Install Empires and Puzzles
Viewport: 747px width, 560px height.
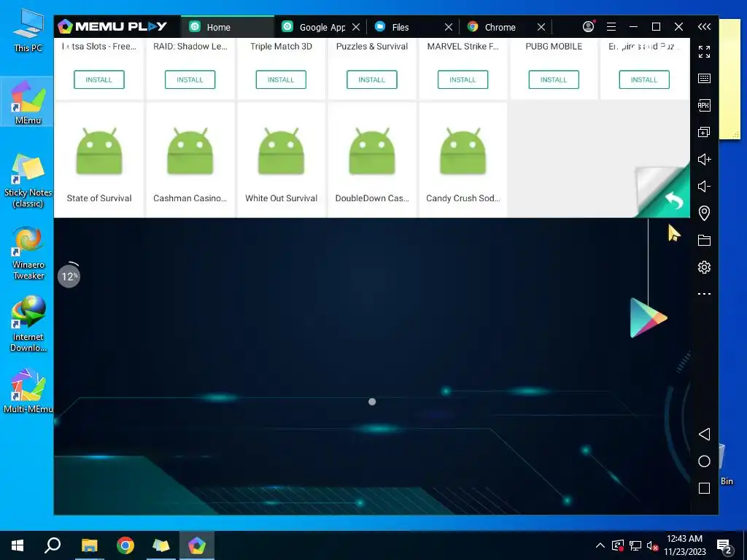644,79
